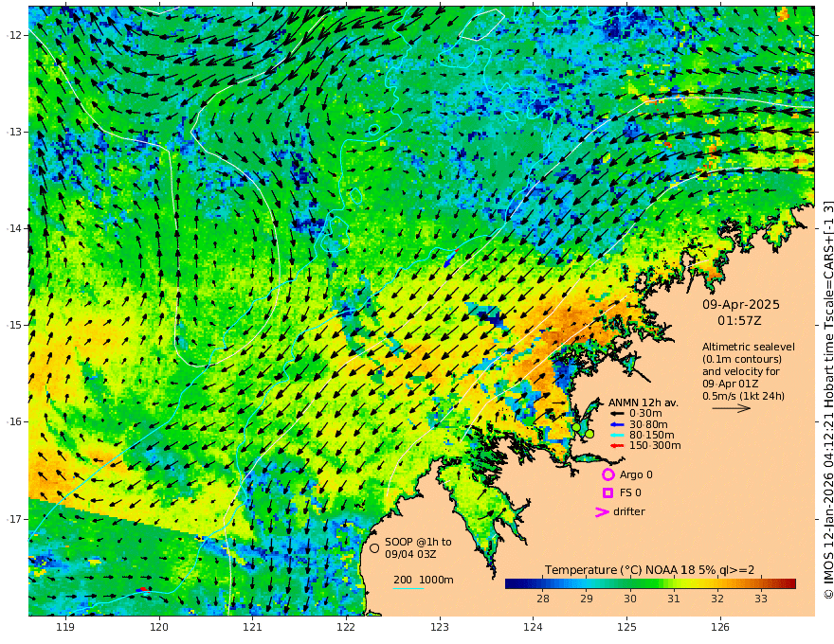
Task: Click the 119 longitude axis label
Action: click(x=65, y=628)
